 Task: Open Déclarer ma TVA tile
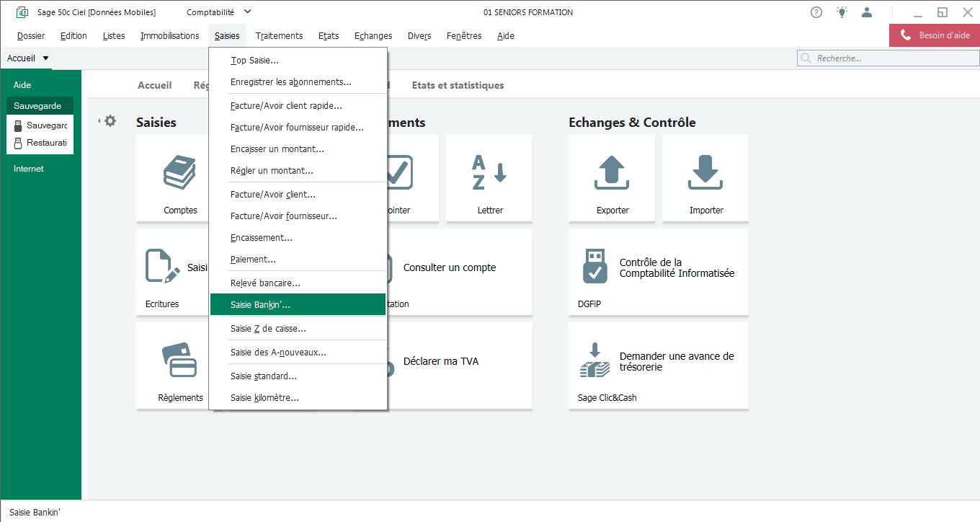(x=441, y=361)
